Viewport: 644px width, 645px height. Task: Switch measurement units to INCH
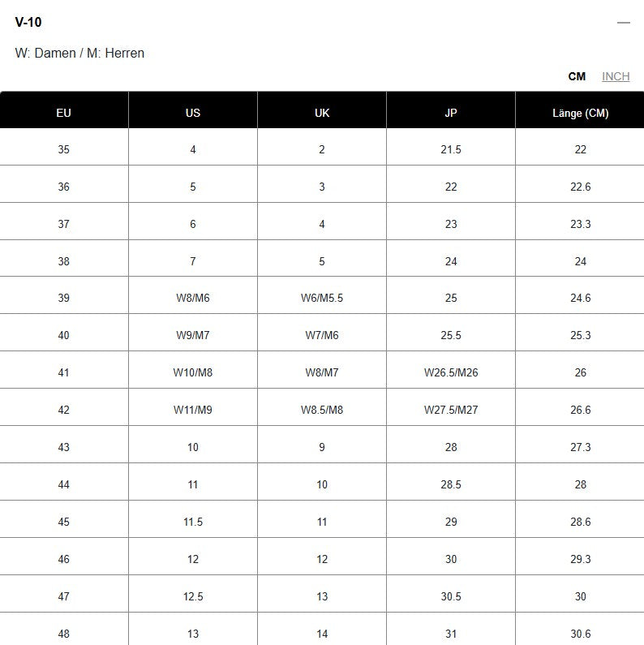point(616,76)
